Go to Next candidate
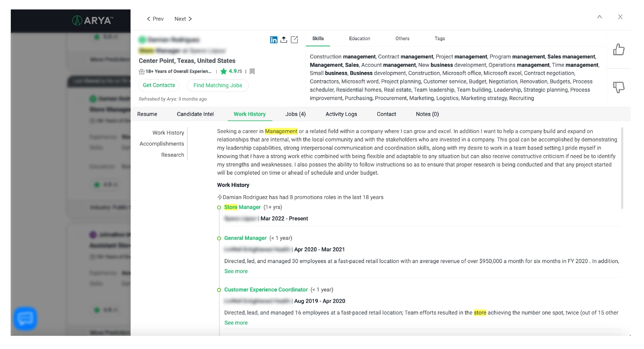 [183, 19]
